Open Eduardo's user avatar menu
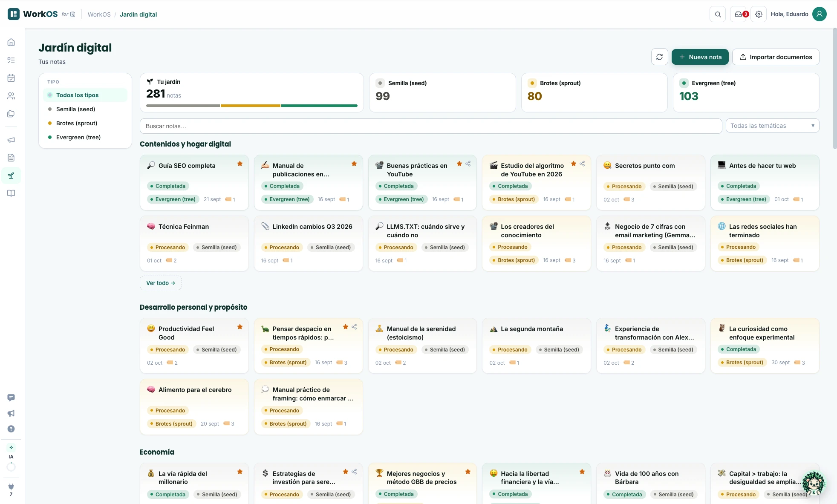 click(819, 14)
